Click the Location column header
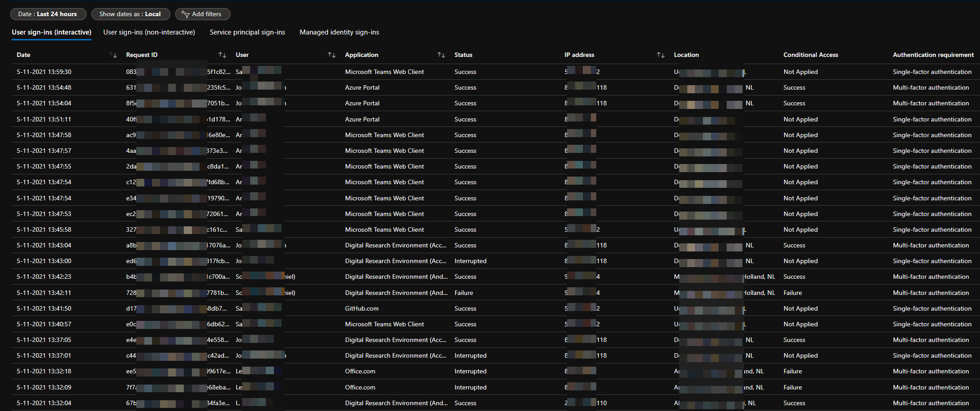Image resolution: width=980 pixels, height=411 pixels. (x=686, y=55)
